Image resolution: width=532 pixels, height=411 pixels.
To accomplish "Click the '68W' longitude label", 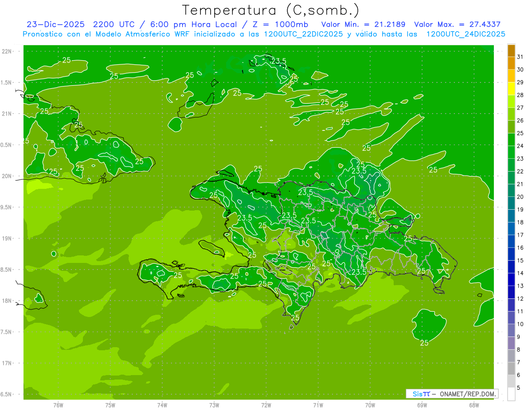I will [x=474, y=405].
